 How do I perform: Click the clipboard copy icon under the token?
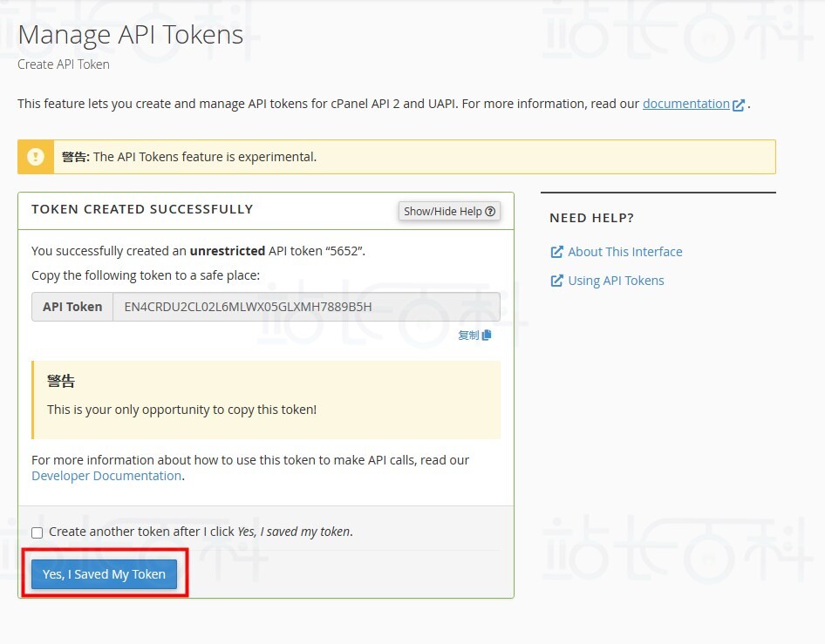(487, 335)
